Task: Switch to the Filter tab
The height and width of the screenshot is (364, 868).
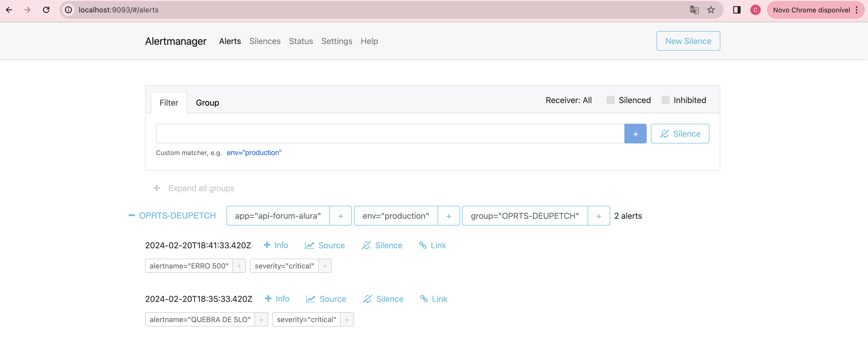Action: 169,103
